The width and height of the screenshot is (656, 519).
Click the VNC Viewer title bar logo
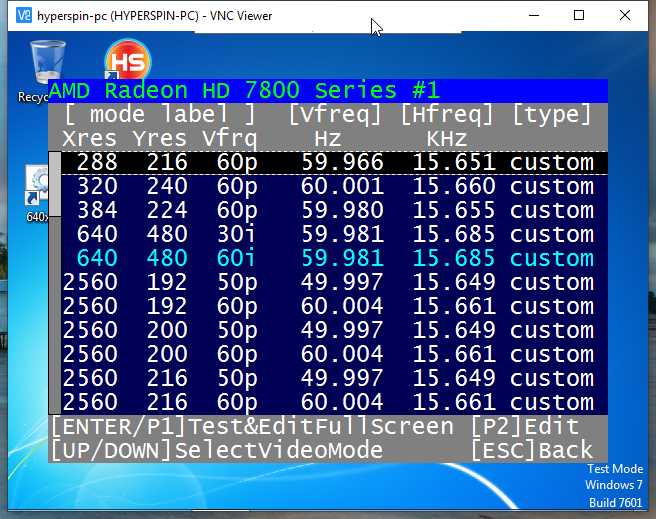click(x=23, y=15)
